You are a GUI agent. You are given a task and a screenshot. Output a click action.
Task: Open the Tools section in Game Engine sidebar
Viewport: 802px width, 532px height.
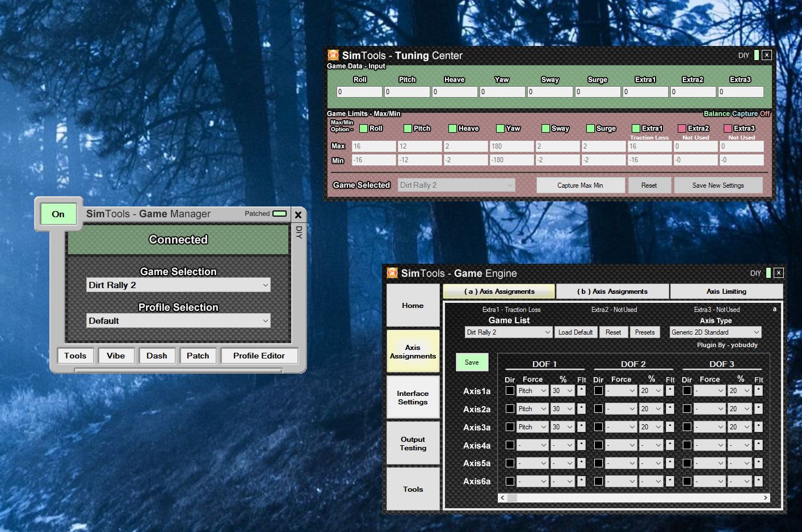[413, 489]
